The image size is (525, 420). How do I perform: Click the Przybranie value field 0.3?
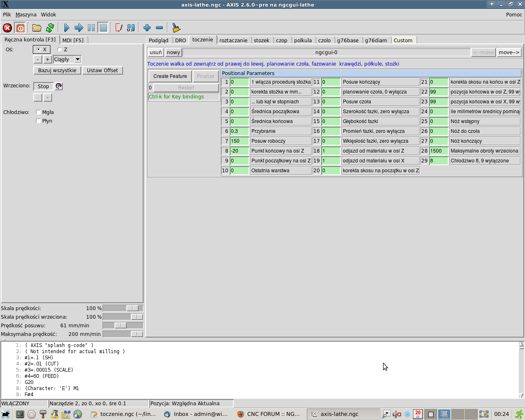240,131
